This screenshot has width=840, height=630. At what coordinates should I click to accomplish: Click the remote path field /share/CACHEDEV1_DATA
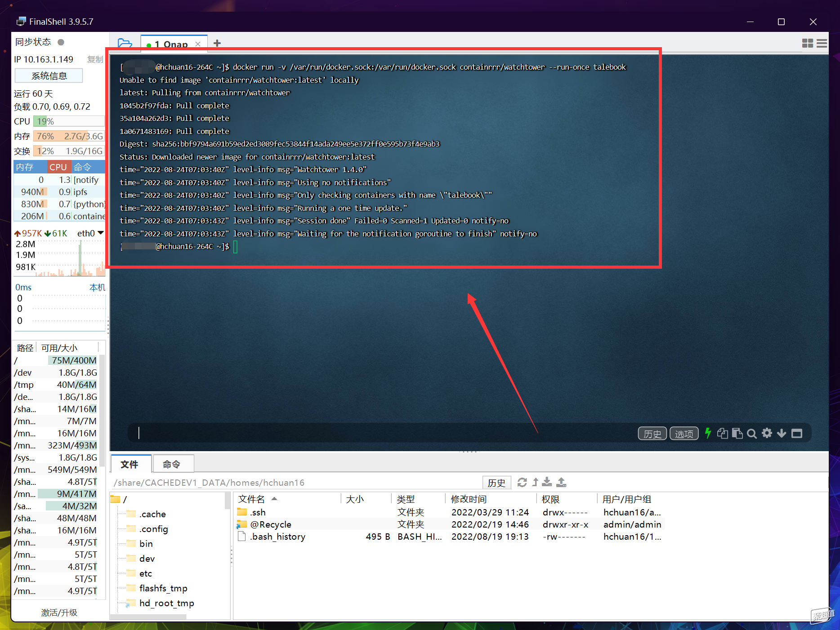(x=297, y=483)
